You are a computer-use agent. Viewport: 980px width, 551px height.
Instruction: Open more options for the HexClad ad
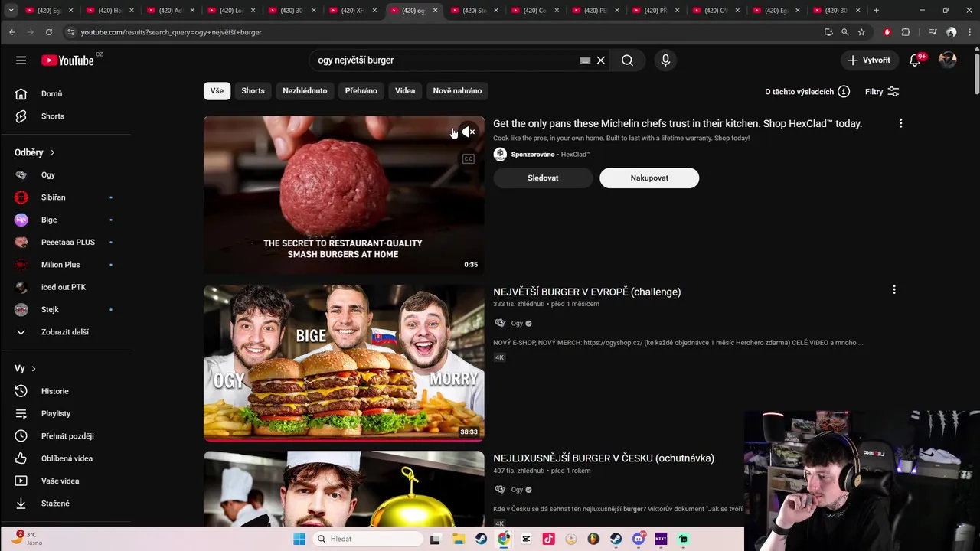(x=900, y=123)
